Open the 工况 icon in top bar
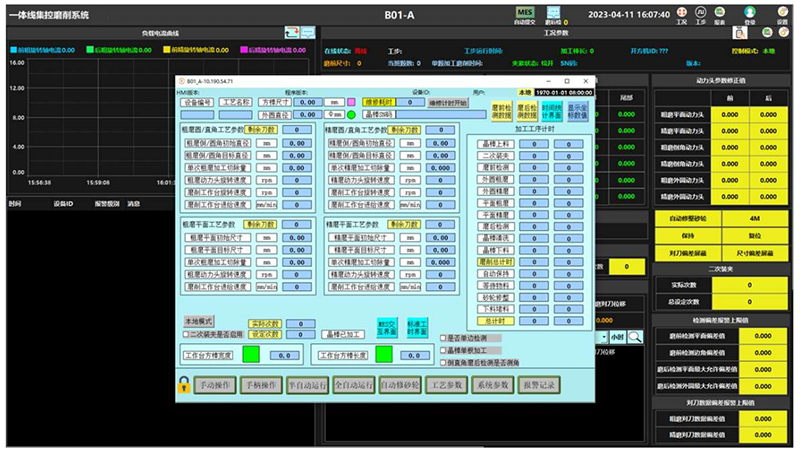Screen dimensions: 800x455 681,14
